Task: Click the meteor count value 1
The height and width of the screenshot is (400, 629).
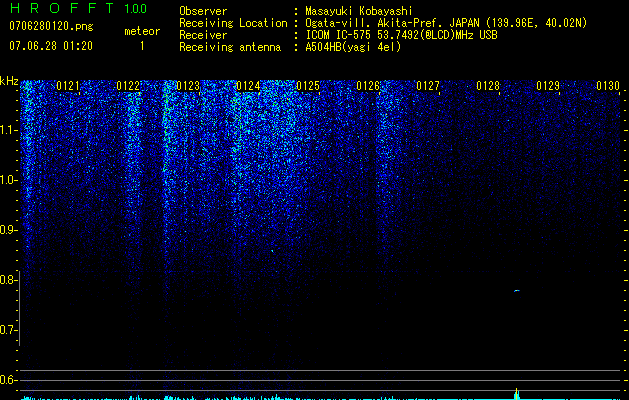Action: [x=142, y=46]
